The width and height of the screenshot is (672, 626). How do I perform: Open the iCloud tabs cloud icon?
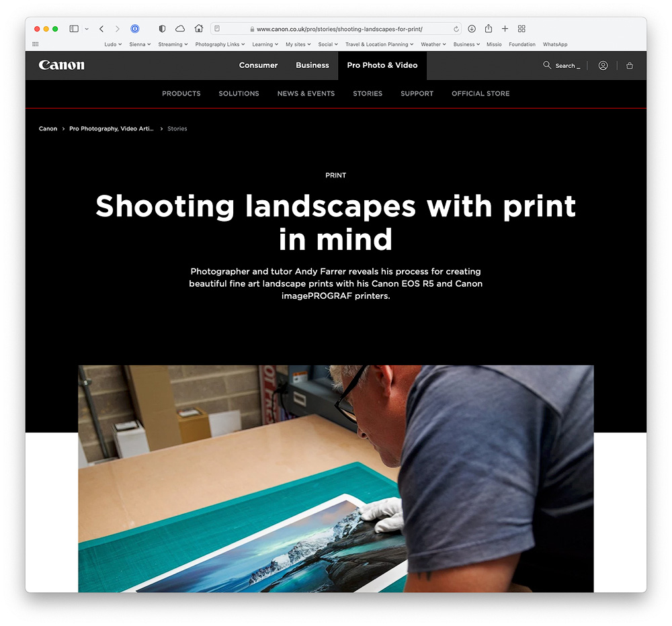click(x=180, y=29)
